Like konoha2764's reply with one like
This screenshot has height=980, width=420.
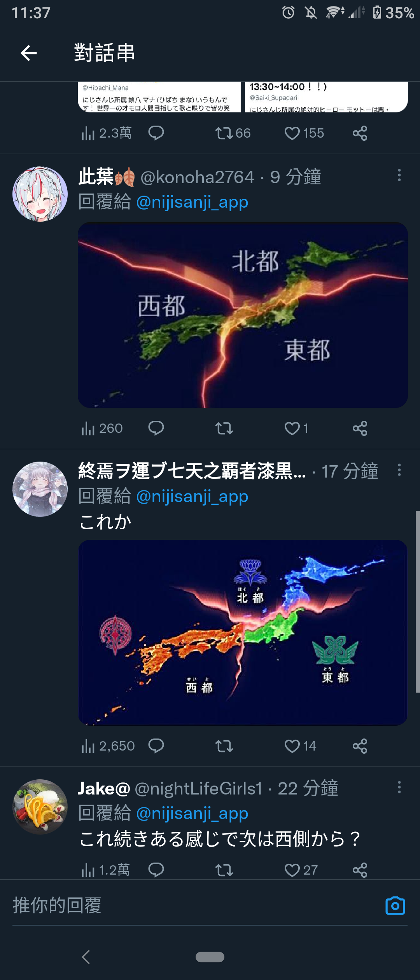pos(296,429)
